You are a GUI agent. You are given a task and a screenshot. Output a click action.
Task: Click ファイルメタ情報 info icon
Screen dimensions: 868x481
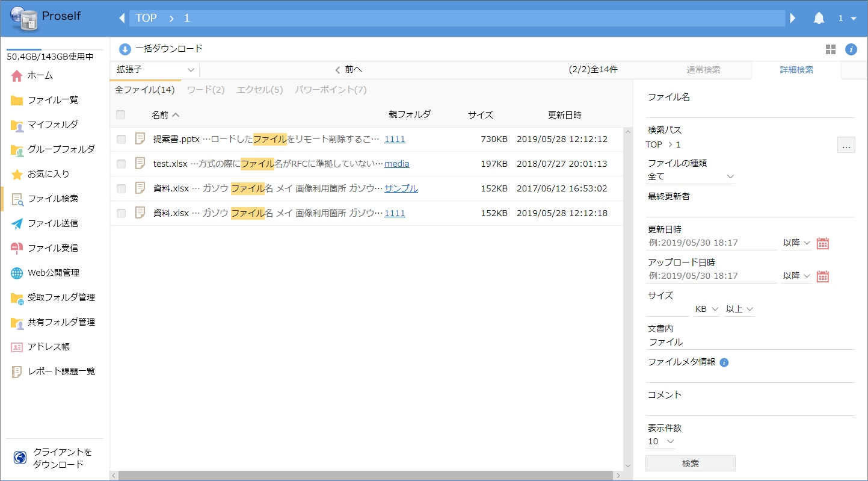pos(724,362)
